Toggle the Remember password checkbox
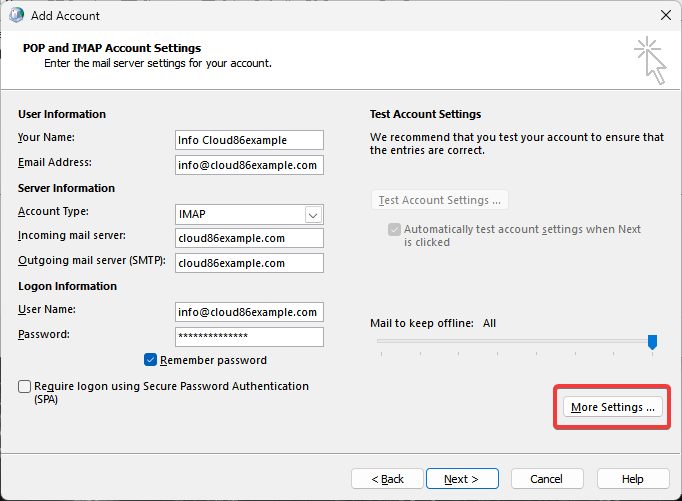Screen dimensions: 682x501 (x=150, y=360)
